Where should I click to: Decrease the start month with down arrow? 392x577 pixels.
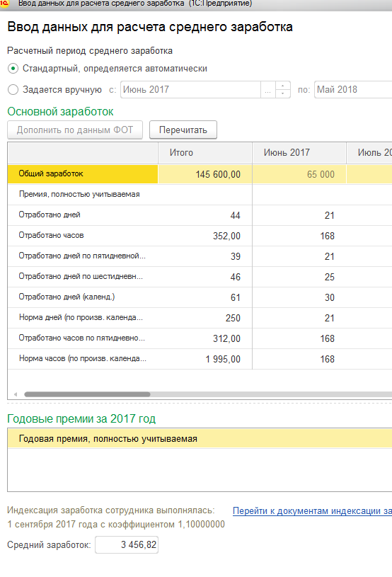(283, 93)
